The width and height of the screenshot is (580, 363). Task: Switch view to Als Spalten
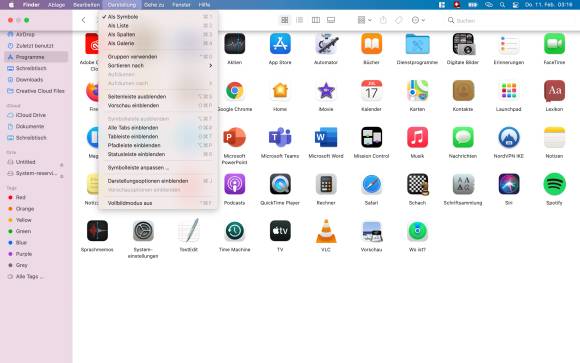click(158, 34)
